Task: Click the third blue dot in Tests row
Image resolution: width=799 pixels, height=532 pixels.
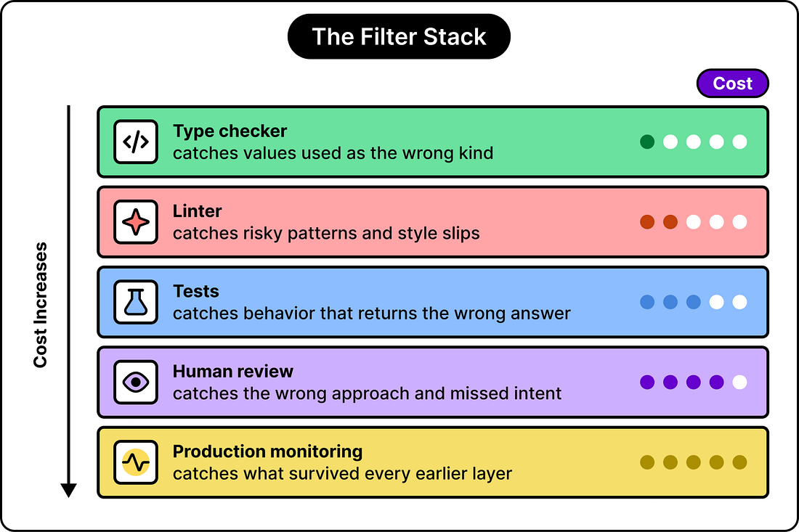Action: (x=694, y=302)
